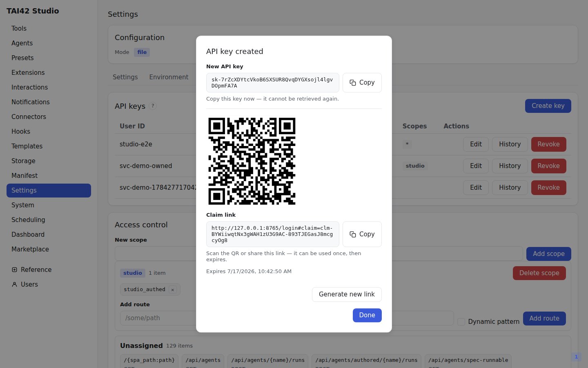Copy the new API key
The width and height of the screenshot is (588, 368).
click(362, 83)
